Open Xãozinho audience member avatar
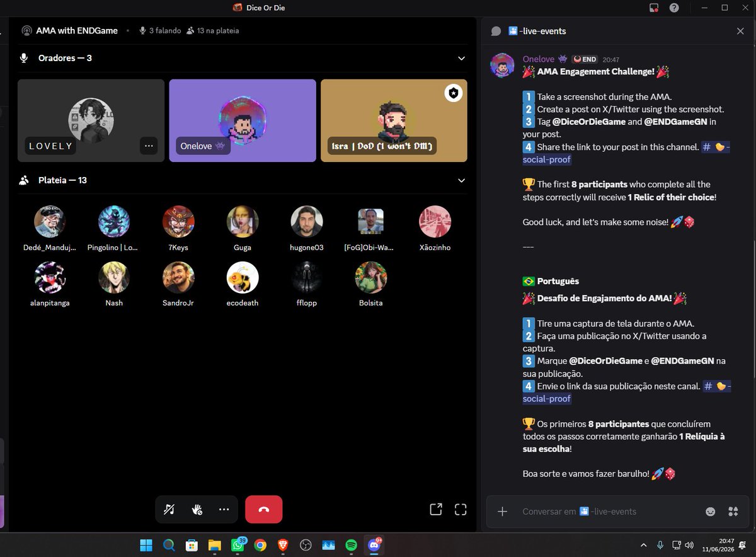The height and width of the screenshot is (557, 756). click(x=435, y=222)
